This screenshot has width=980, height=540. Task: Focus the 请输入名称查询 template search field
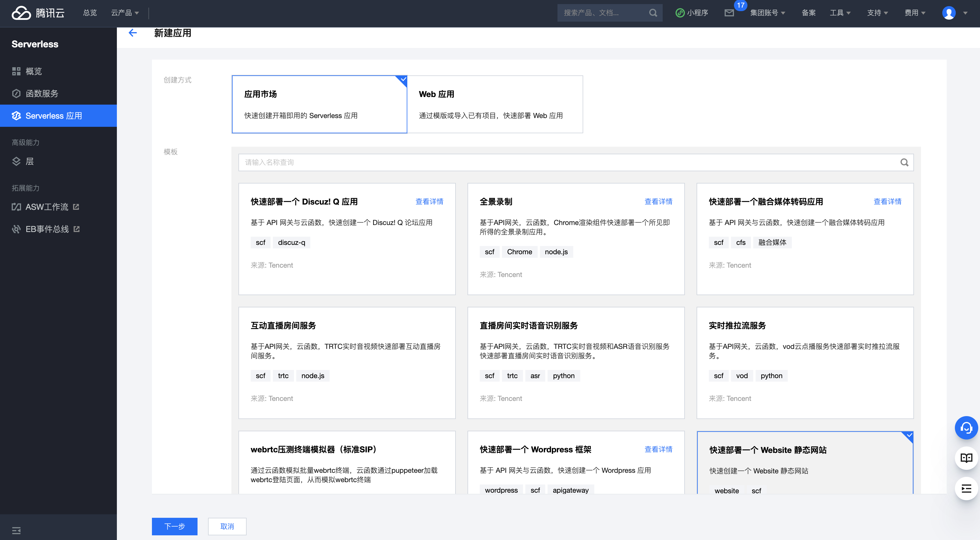(576, 162)
